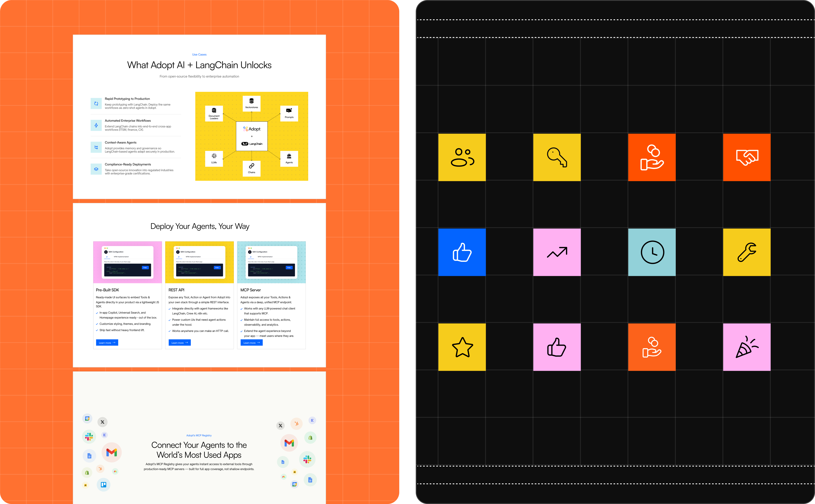Click Copy in the REST API code preview
This screenshot has height=504, width=815.
pos(217,267)
